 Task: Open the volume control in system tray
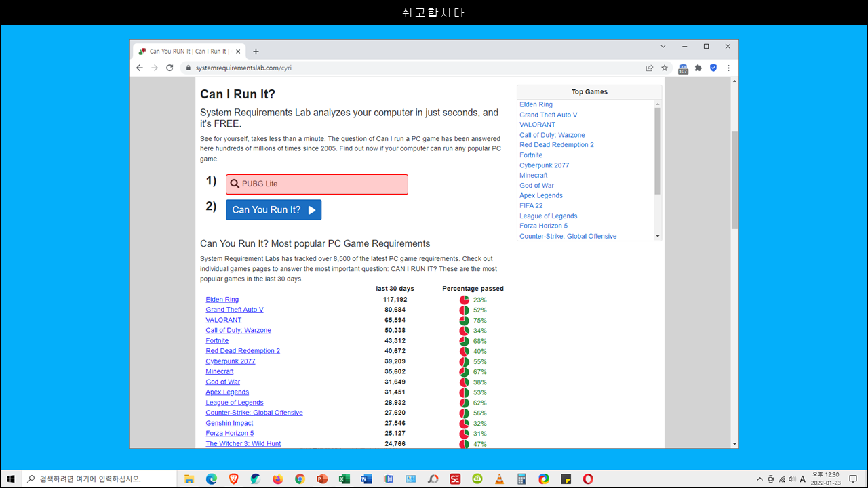pyautogui.click(x=792, y=479)
